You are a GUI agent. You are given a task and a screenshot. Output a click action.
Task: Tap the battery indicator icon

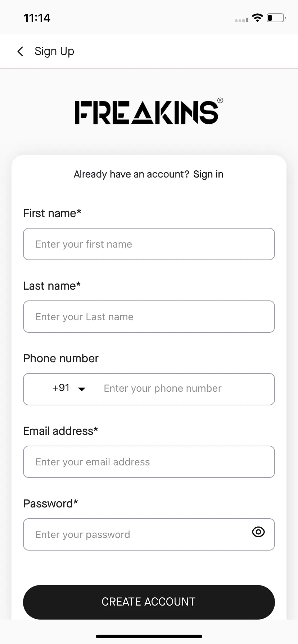click(276, 18)
